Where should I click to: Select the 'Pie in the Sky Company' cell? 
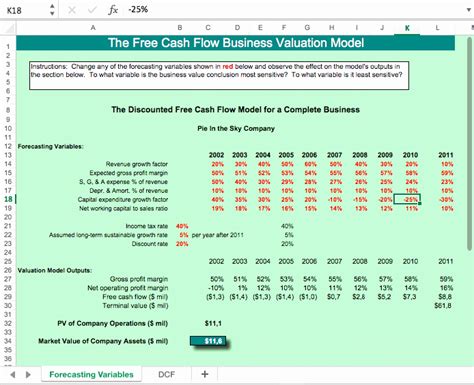[236, 129]
